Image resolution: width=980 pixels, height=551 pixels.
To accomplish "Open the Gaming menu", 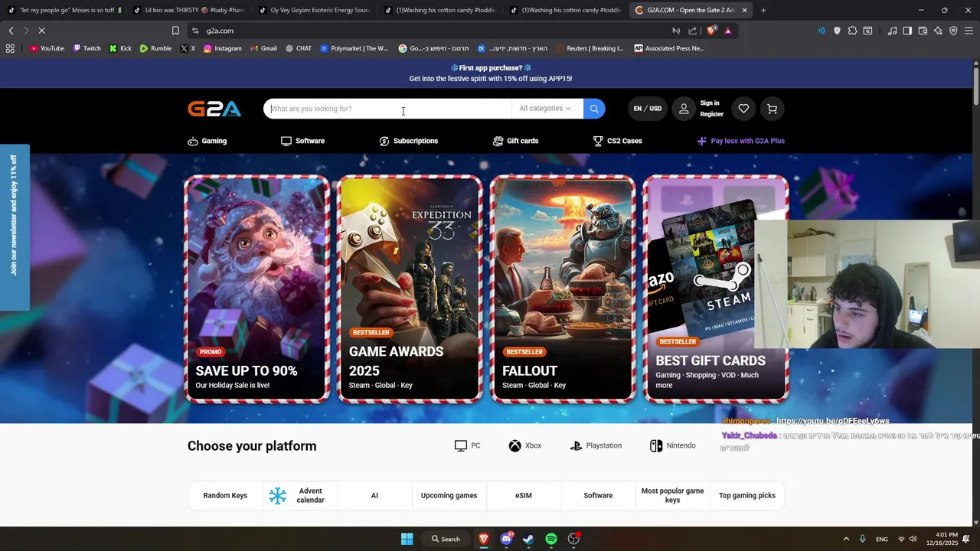I will [207, 141].
